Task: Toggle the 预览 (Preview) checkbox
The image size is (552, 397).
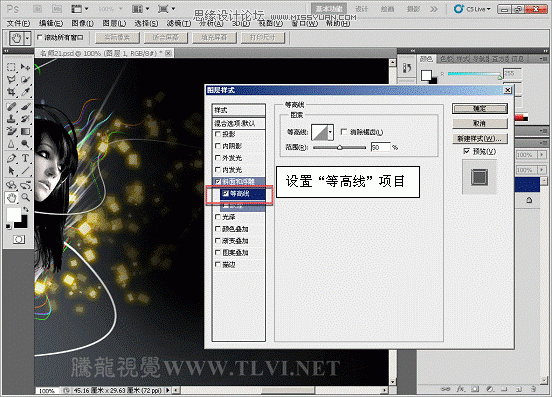Action: pos(467,151)
